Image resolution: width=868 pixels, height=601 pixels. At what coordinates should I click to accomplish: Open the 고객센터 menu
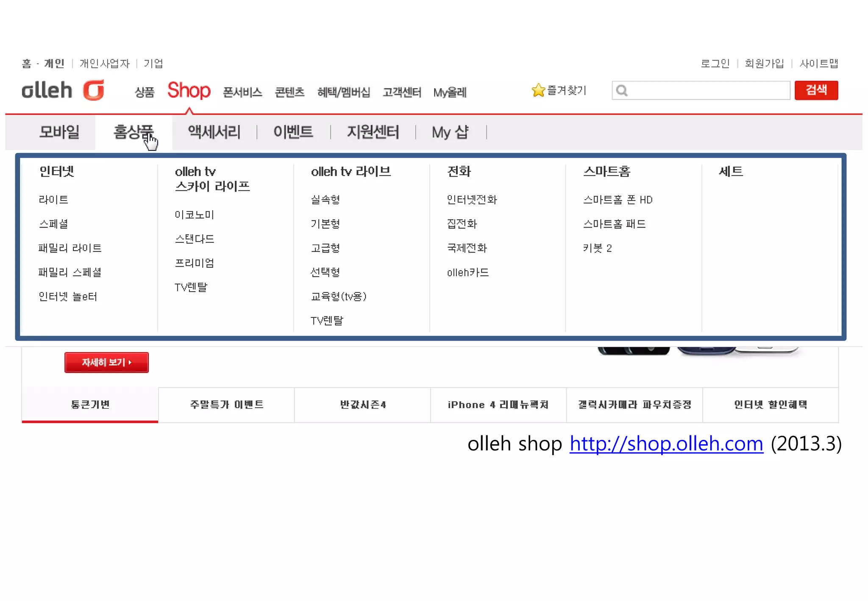click(x=402, y=92)
